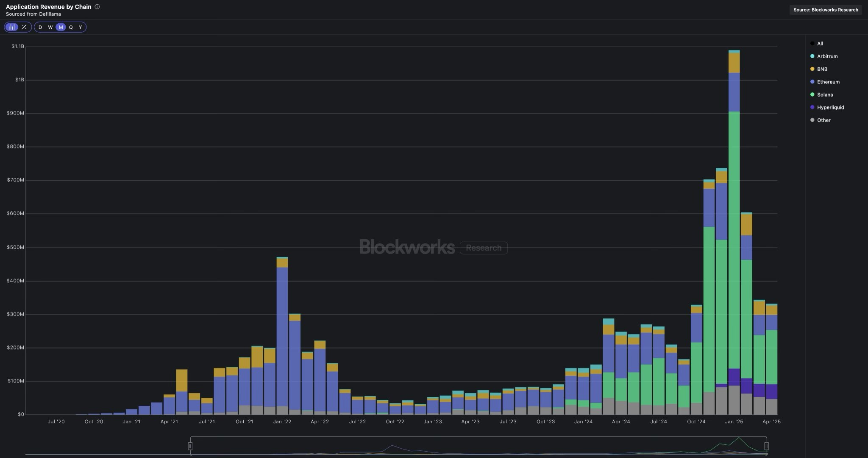Select Quarterly (Q) time granularity
Screen dimensions: 868x458
[71, 27]
